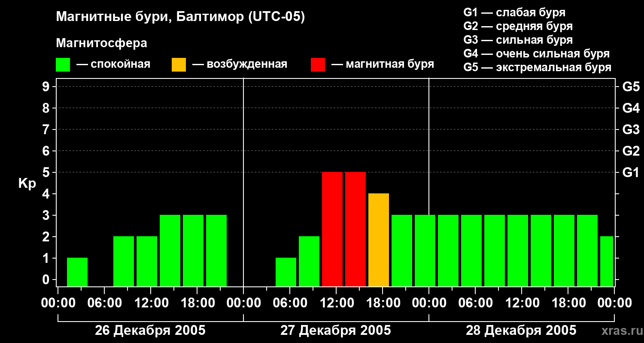The height and width of the screenshot is (343, 644).
Task: Click the '— спокойная' legend label
Action: click(113, 64)
